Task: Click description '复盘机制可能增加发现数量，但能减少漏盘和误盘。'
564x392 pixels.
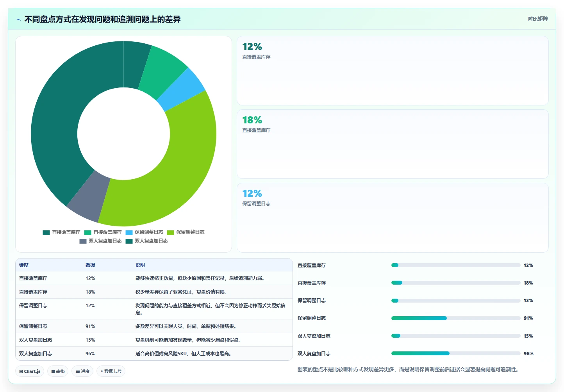Action: (188, 340)
